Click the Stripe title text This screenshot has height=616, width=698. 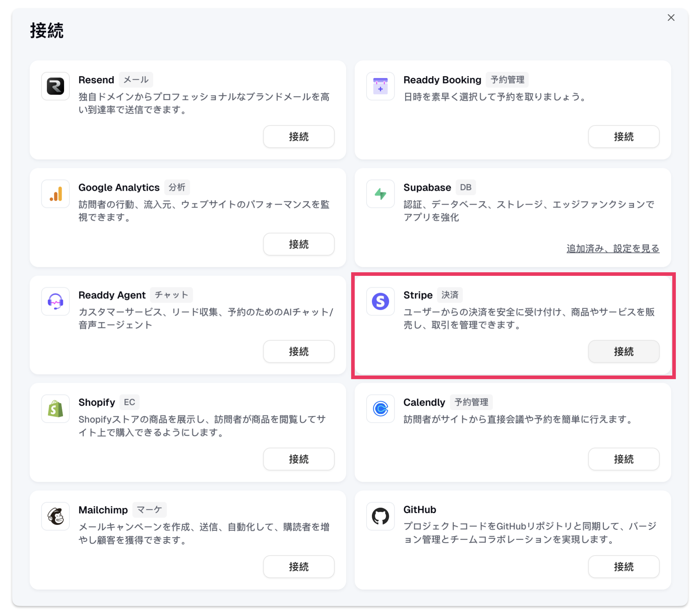(x=418, y=295)
